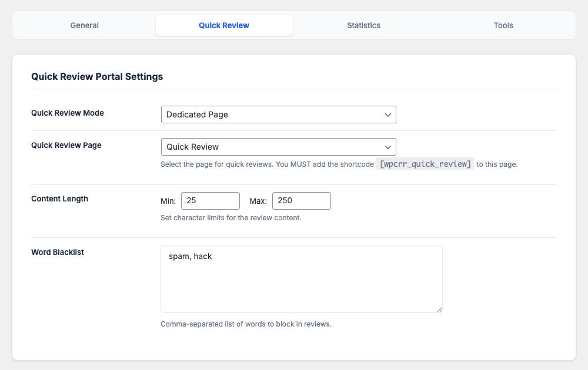Focus the Min content length field

click(211, 201)
